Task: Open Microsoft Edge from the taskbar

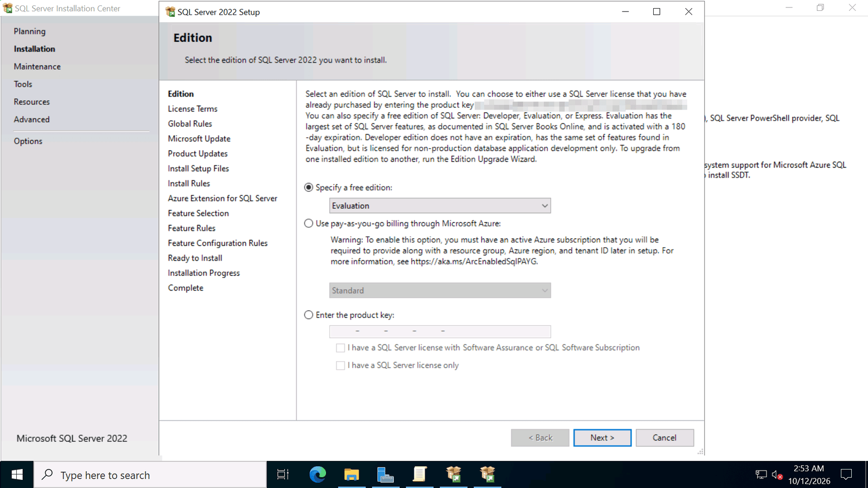Action: pyautogui.click(x=317, y=474)
